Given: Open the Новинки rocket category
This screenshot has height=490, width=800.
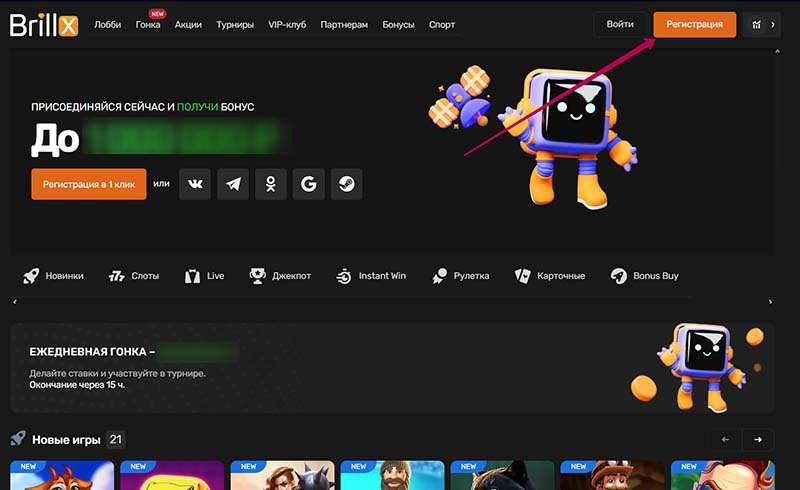Looking at the screenshot, I should tap(54, 275).
